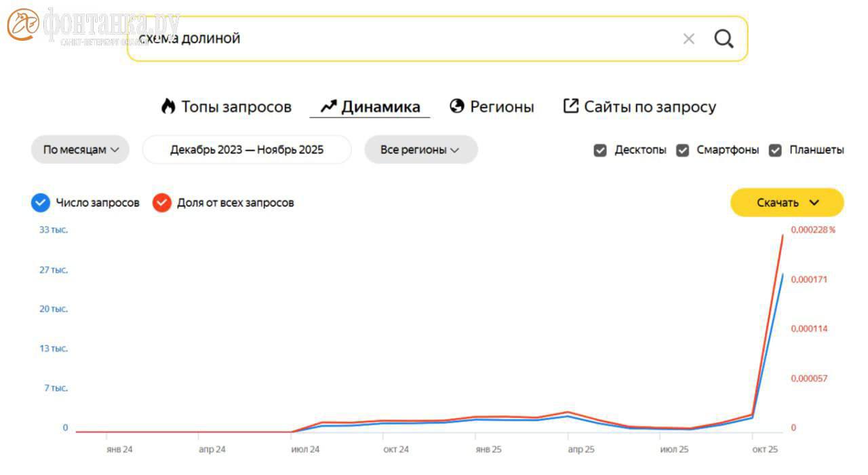Click into the search query input field
868x475 pixels.
tap(407, 39)
